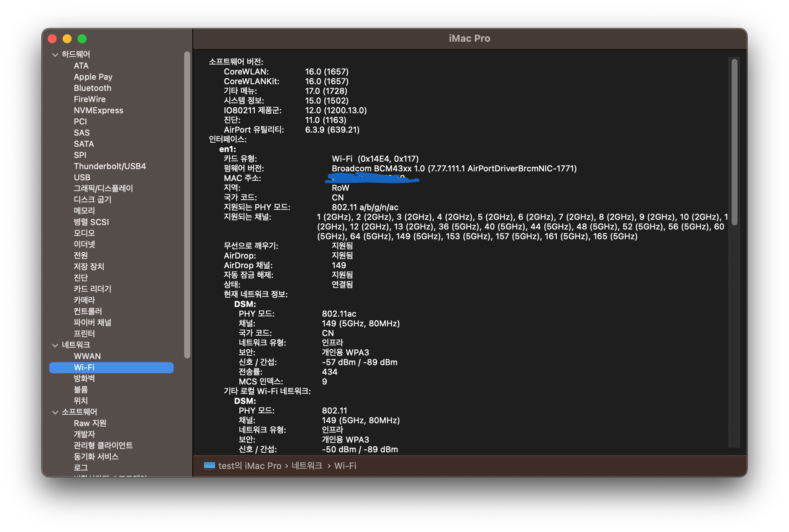The image size is (789, 532).
Task: Click the IO80211 제품군 version value
Action: (336, 111)
